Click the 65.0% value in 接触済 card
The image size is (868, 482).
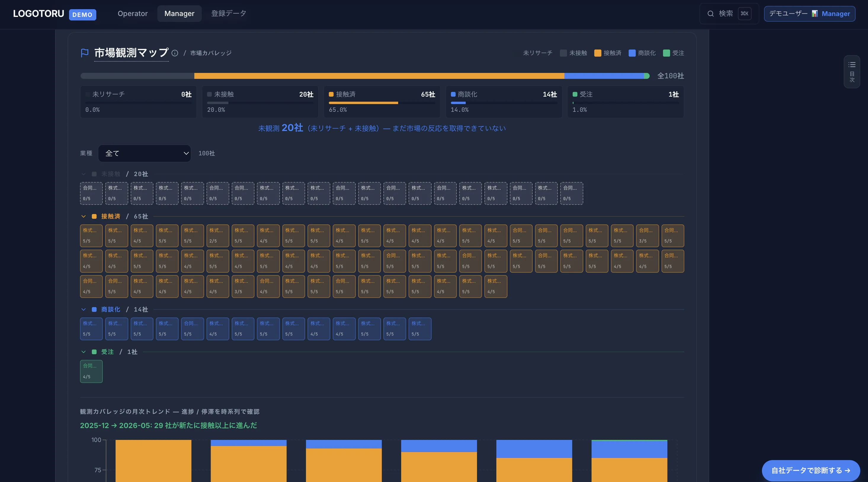coord(338,110)
